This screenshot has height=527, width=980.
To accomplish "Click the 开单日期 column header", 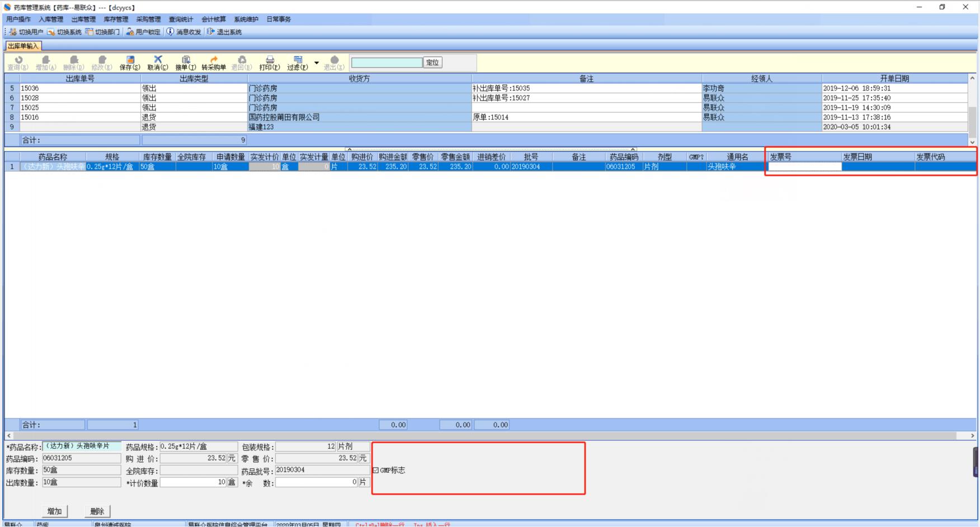I will pyautogui.click(x=895, y=79).
